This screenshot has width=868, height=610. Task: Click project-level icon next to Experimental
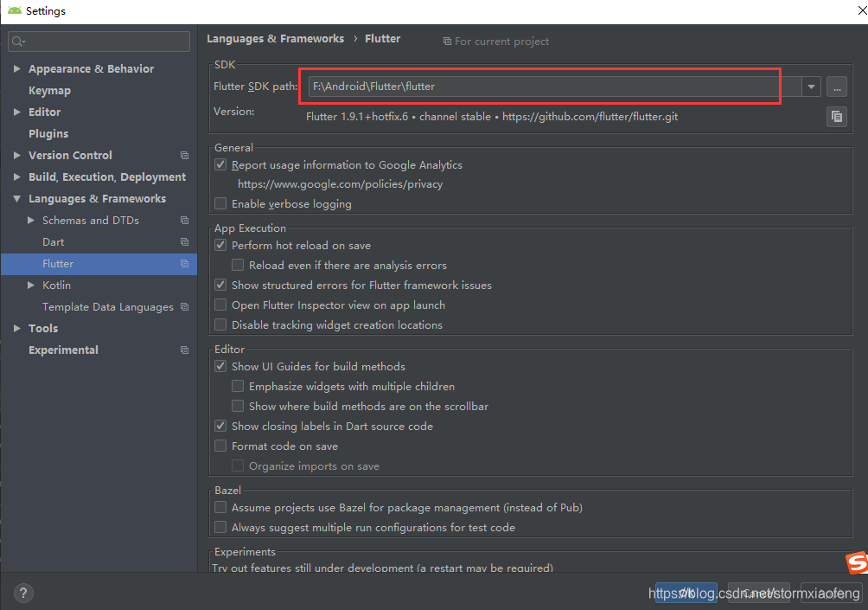pos(184,350)
